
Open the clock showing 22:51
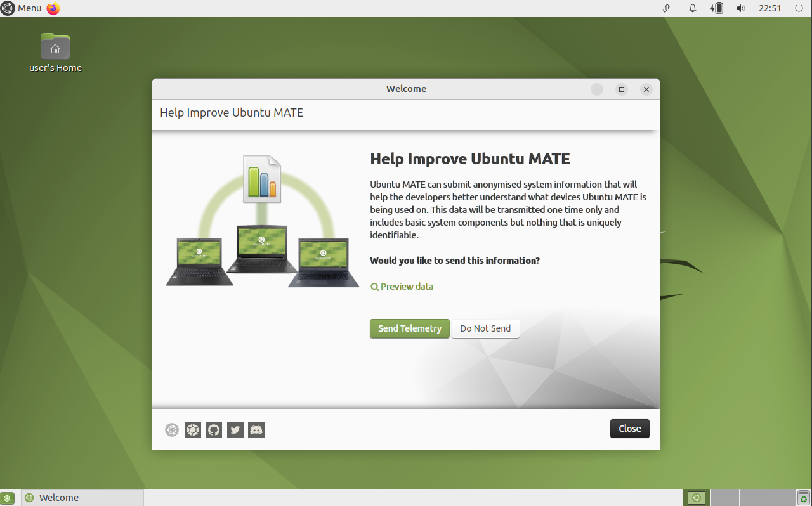click(x=769, y=8)
